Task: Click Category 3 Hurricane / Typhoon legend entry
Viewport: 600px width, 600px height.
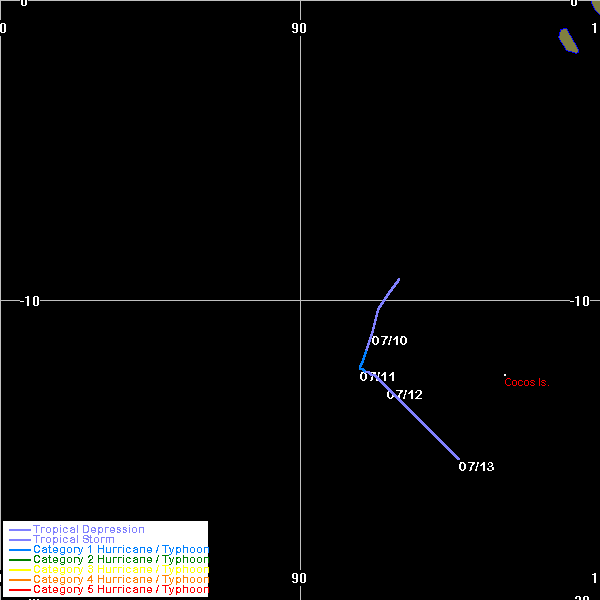Action: 120,570
